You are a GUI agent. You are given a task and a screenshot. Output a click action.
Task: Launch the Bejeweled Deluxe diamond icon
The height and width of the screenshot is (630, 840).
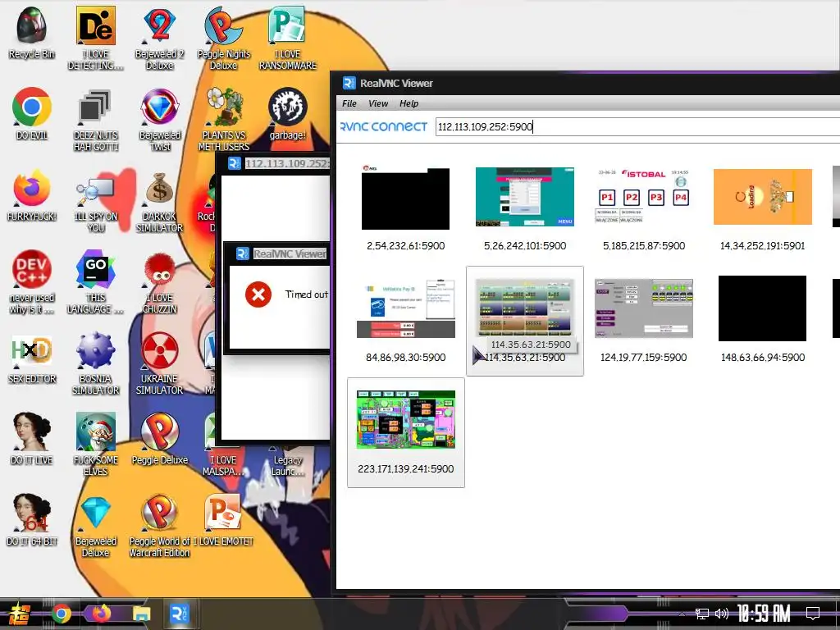(x=96, y=514)
